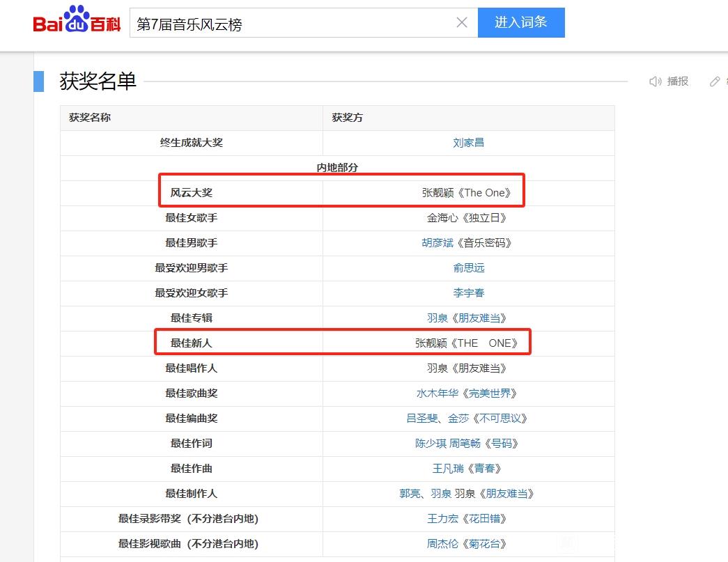Open 羽泉 link in the 最佳专辑 row
This screenshot has height=562, width=728.
coord(437,318)
